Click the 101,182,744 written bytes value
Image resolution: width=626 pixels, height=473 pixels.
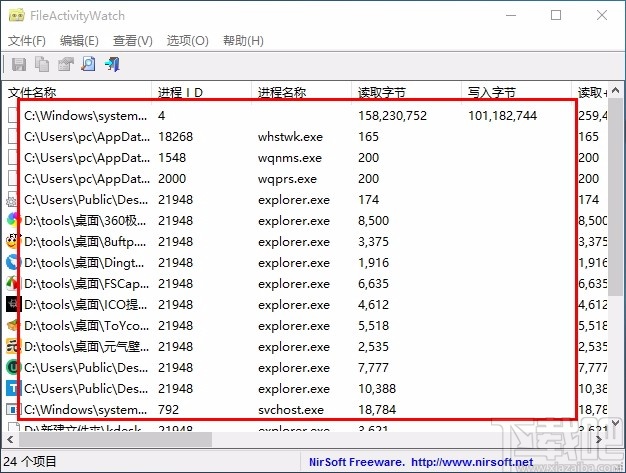pos(502,115)
